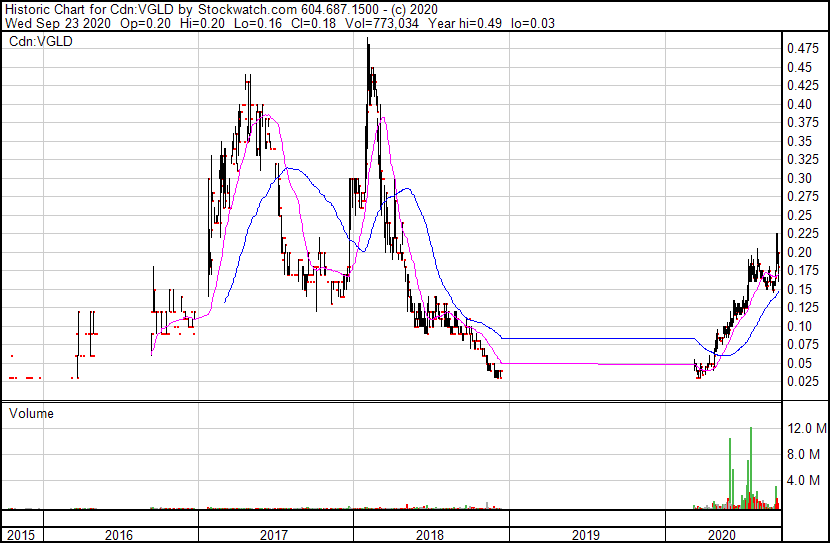Select the 2018 year label on timeline
Viewport: 830px width, 543px height.
tap(431, 535)
